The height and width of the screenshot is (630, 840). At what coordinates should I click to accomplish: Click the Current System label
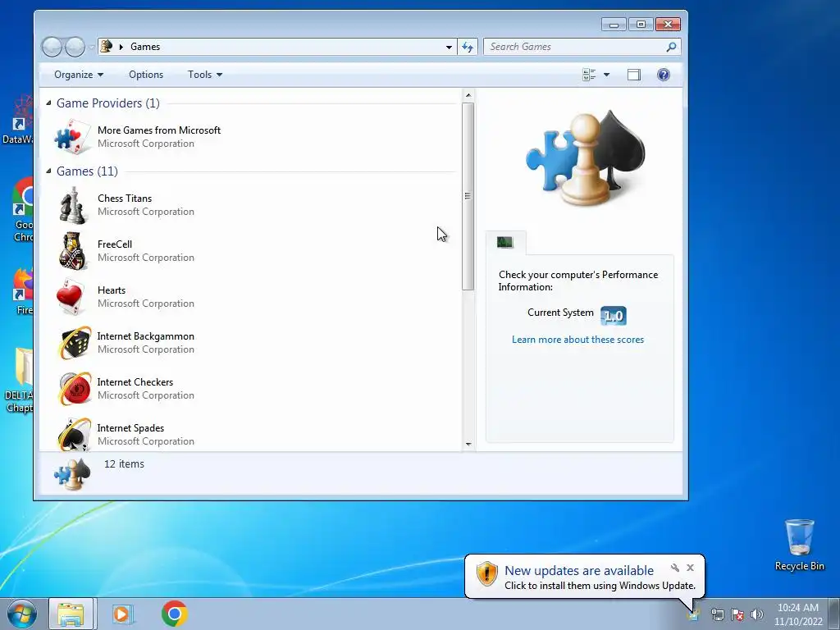pyautogui.click(x=560, y=313)
